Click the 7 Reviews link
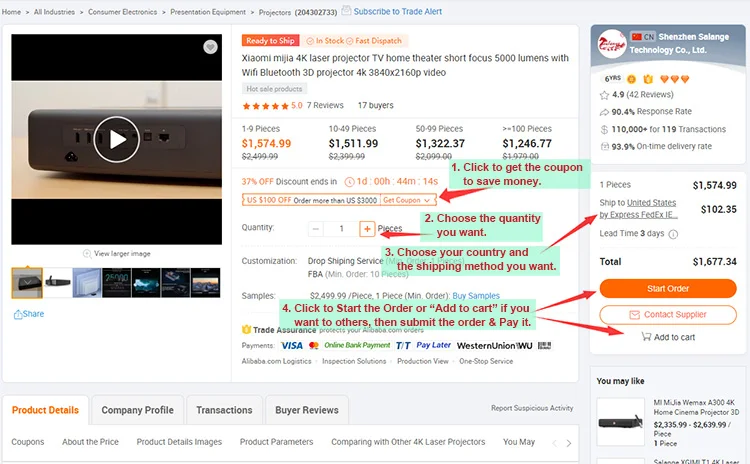 (x=325, y=105)
